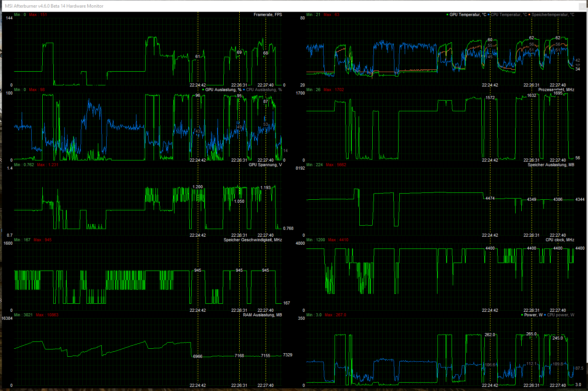Click 22:24:42 time marker in Framerate graph
Viewport: 588px width, 391px height.
point(198,85)
